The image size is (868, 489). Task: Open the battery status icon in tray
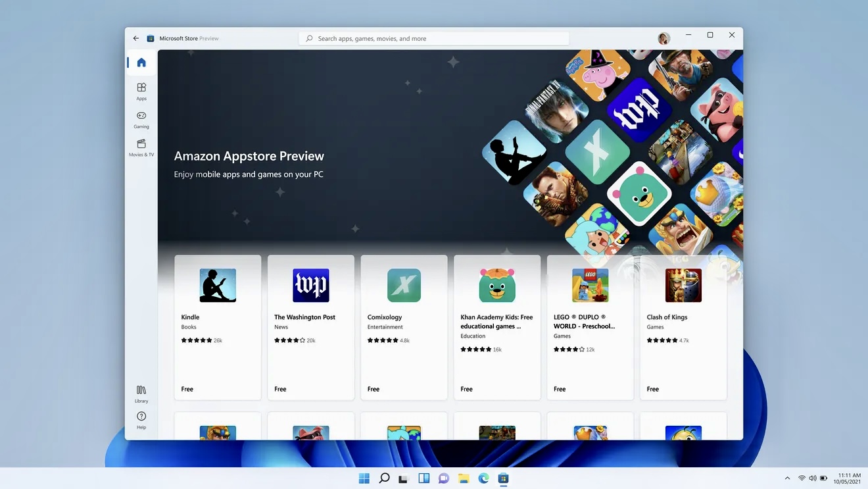click(823, 478)
